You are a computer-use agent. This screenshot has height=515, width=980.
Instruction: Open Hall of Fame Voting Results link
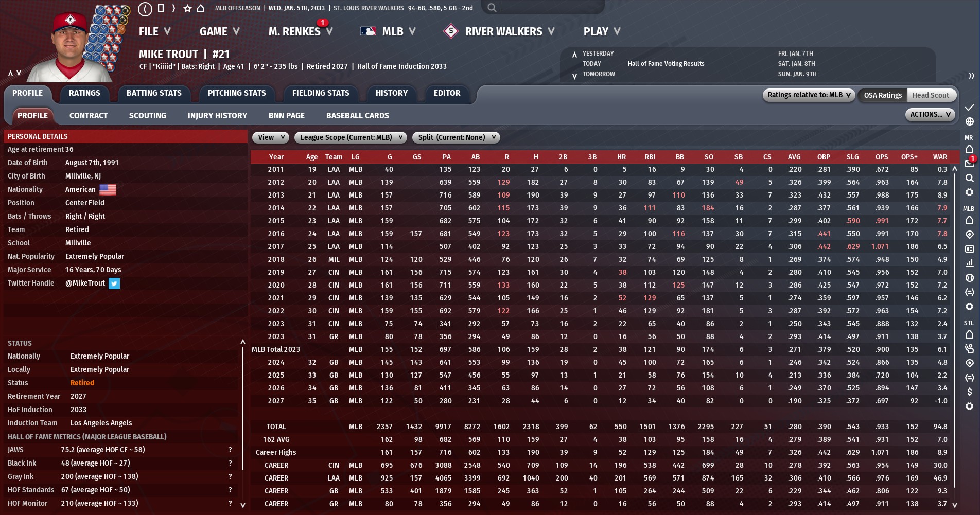[x=666, y=64]
